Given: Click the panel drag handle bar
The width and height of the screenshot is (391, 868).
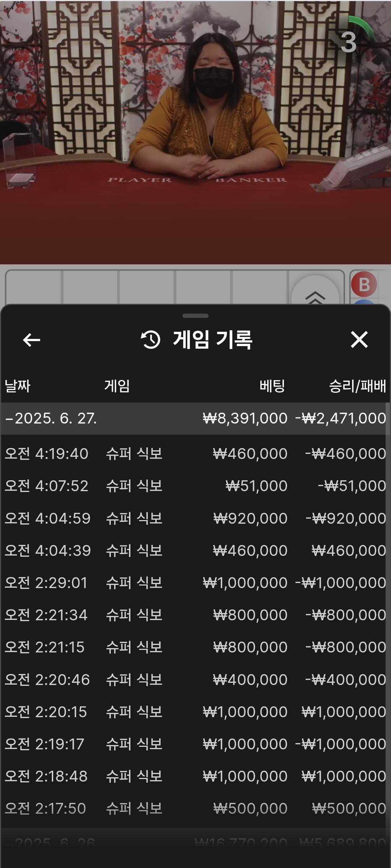Looking at the screenshot, I should tap(195, 316).
